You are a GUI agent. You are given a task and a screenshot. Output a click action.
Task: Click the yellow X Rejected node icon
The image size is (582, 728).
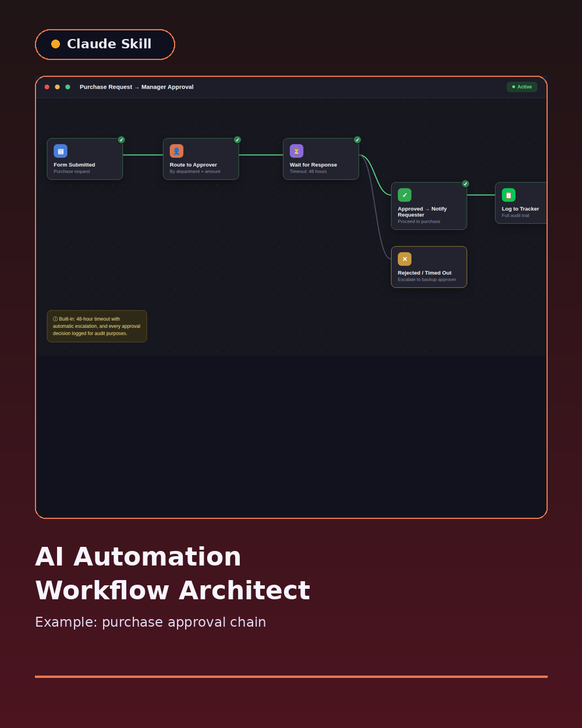(404, 259)
